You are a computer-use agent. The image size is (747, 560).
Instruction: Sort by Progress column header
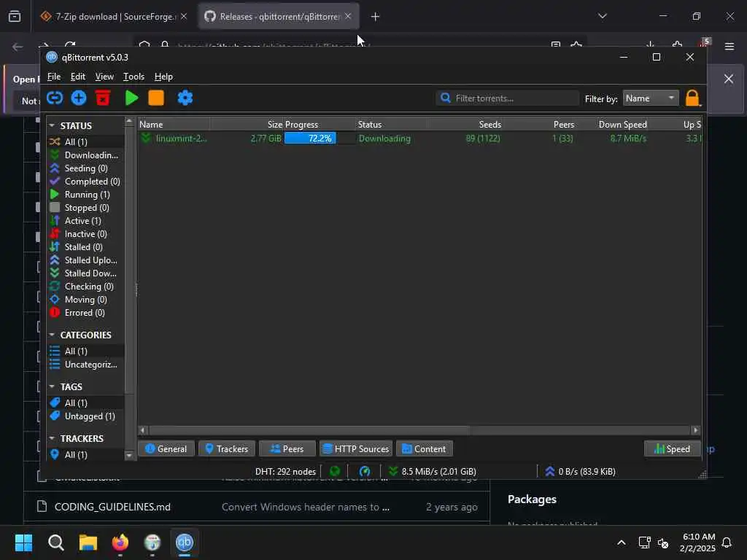[x=320, y=124]
